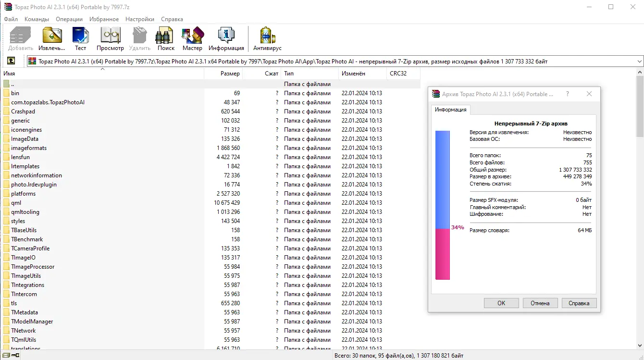Viewport: 644px width, 360px height.
Task: Click the WinRAR icon in title bar
Action: click(x=8, y=7)
